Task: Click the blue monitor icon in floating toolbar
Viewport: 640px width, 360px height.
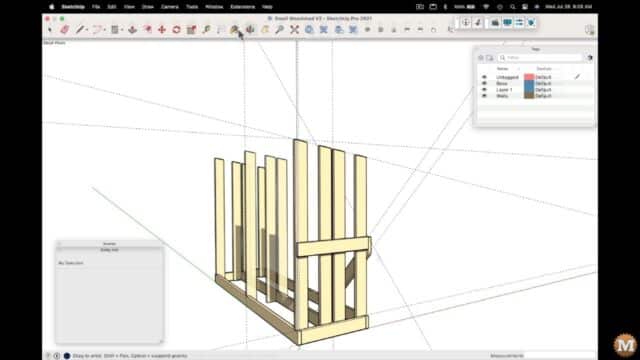Action: click(507, 23)
